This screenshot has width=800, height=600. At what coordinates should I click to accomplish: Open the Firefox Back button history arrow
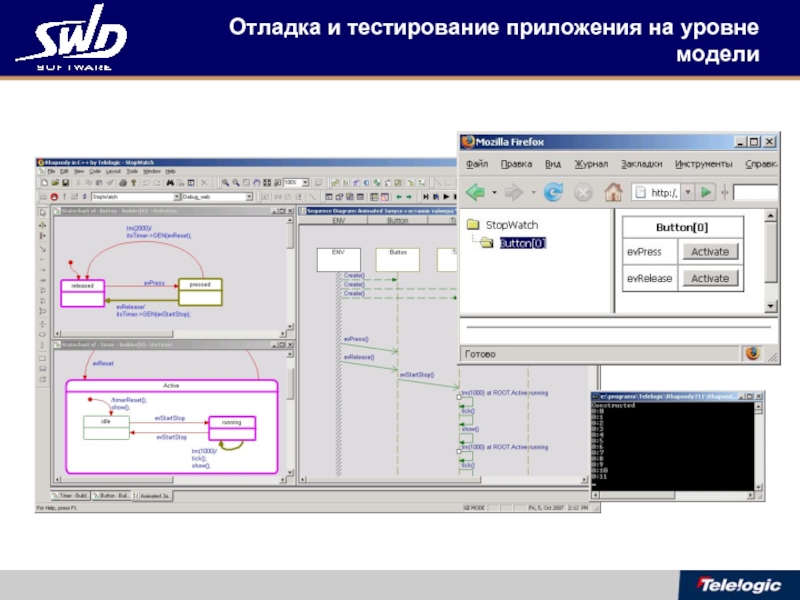(494, 192)
